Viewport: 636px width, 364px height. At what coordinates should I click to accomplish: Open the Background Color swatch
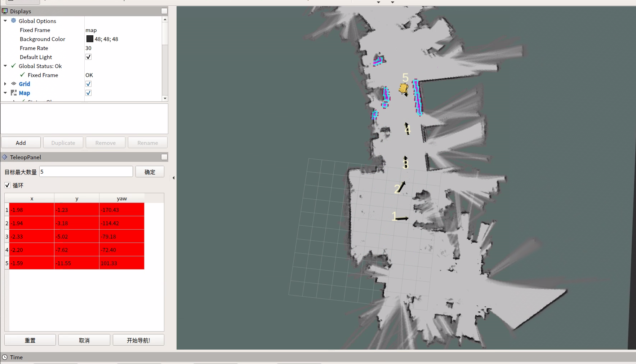[90, 39]
